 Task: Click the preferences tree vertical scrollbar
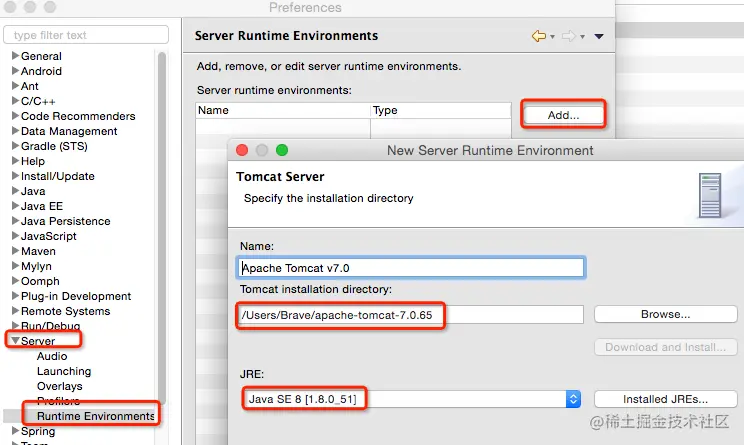coord(162,228)
